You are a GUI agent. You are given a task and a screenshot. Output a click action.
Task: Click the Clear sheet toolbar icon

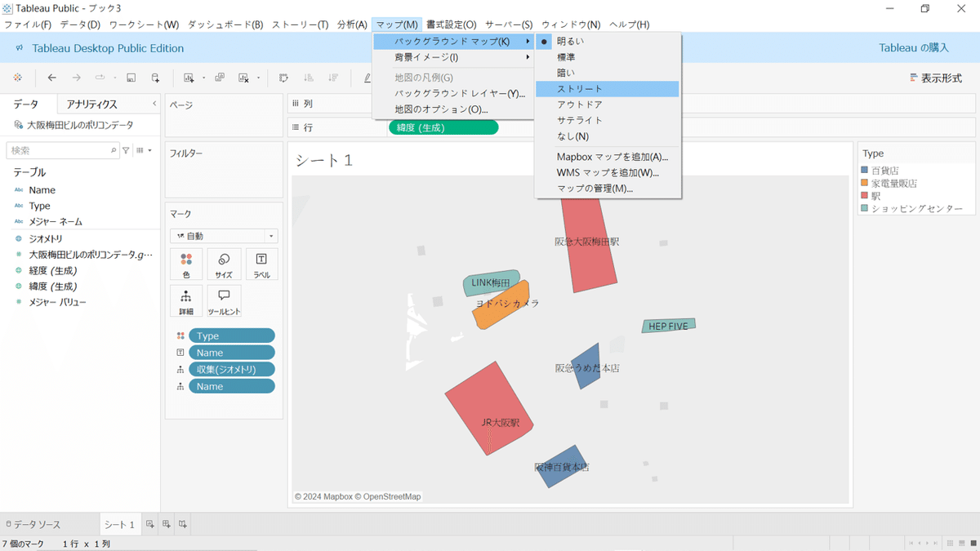point(244,78)
